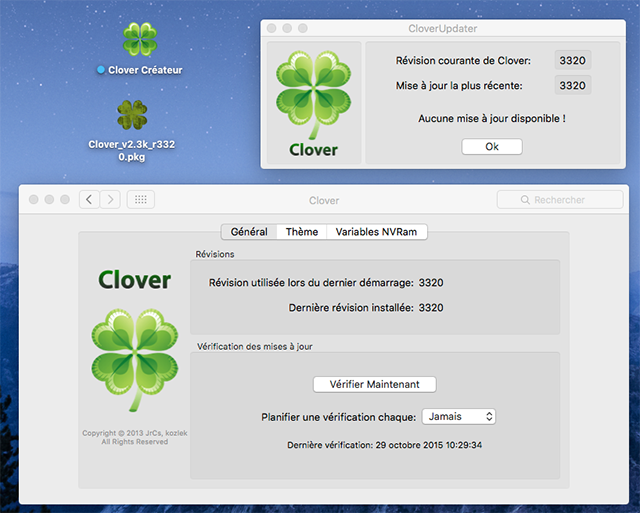This screenshot has width=640, height=513.
Task: Show all preferences via grid icon
Action: tap(141, 200)
